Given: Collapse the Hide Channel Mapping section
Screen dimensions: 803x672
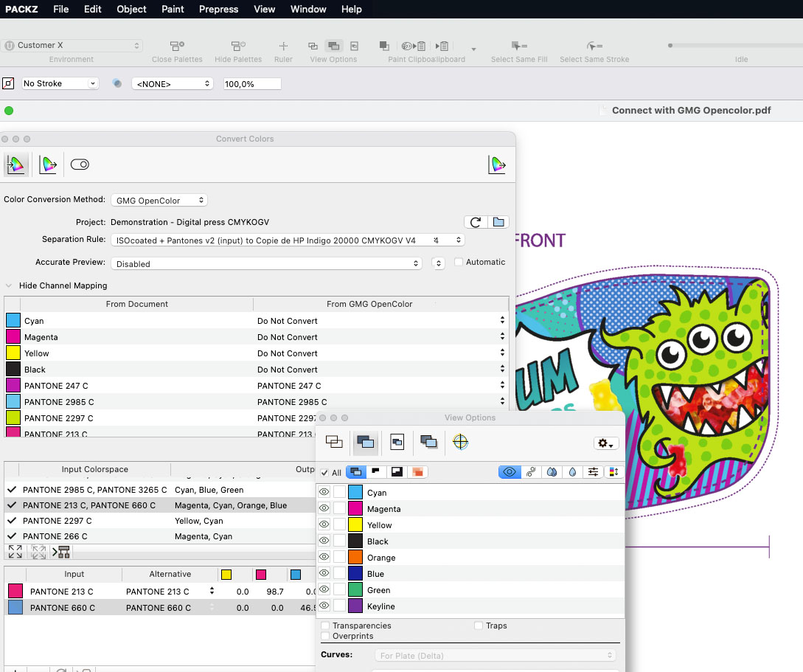Looking at the screenshot, I should point(8,285).
